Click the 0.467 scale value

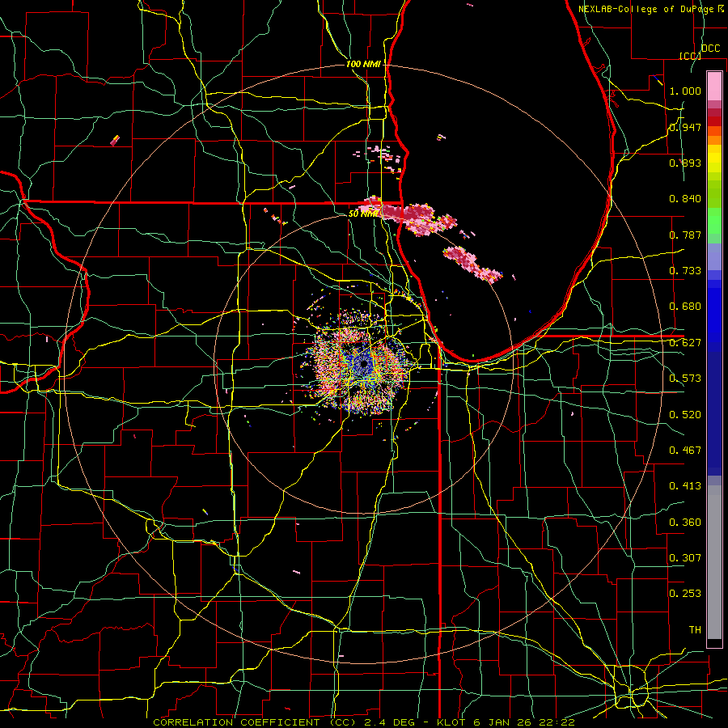click(685, 451)
